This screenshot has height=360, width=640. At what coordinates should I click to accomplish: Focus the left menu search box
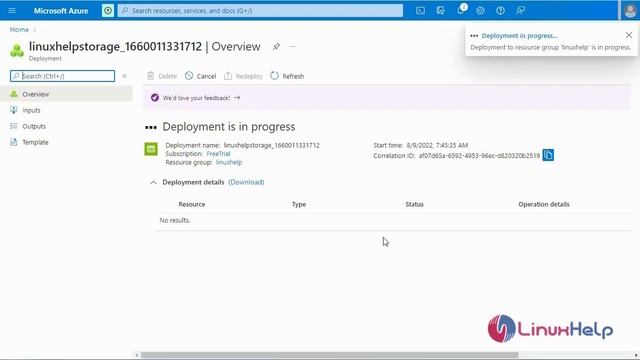click(x=62, y=76)
